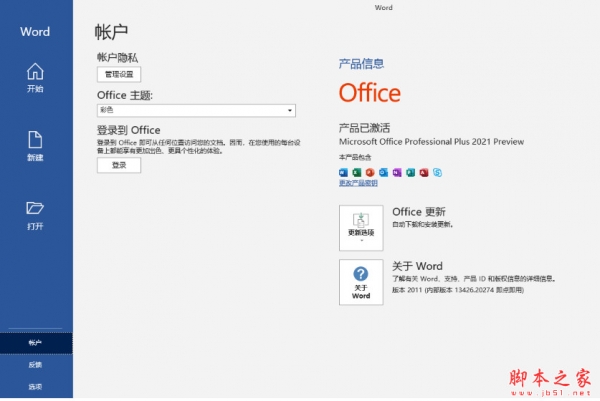This screenshot has height=401, width=600.
Task: Open the Home (开始) page
Action: pos(35,78)
